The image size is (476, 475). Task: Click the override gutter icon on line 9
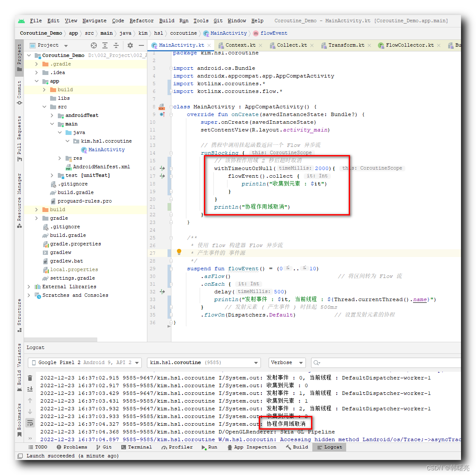pos(162,114)
